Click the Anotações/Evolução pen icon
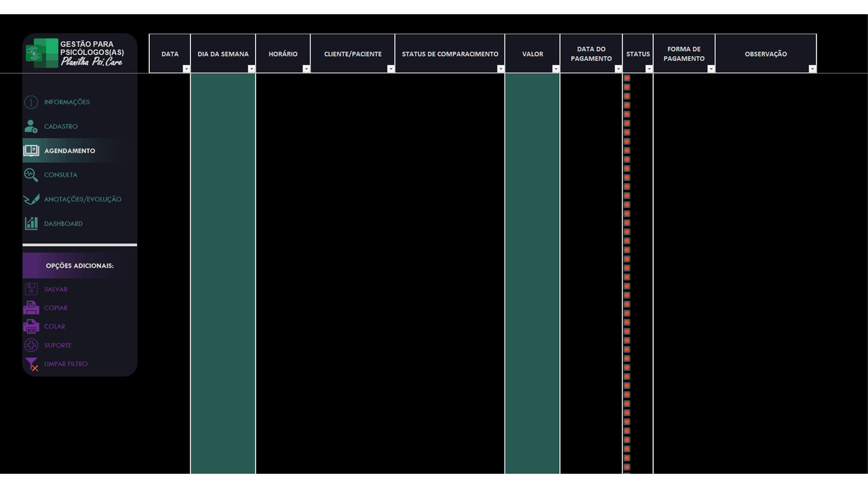 click(x=31, y=199)
